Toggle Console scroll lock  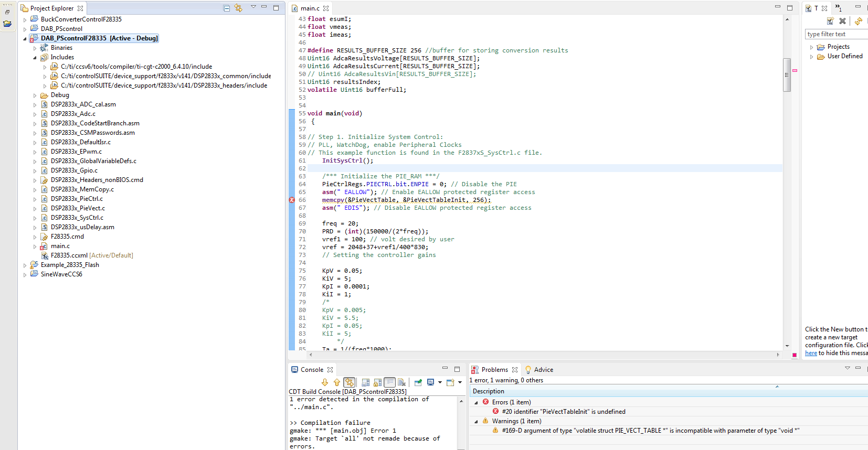coord(377,382)
